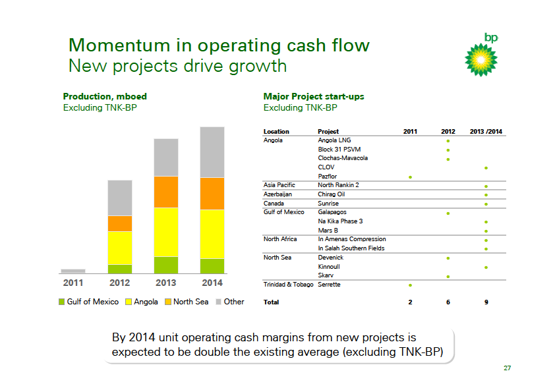Click the green Gulf of Mexico legend swatch
Screen dimensions: 555x392
tap(61, 302)
